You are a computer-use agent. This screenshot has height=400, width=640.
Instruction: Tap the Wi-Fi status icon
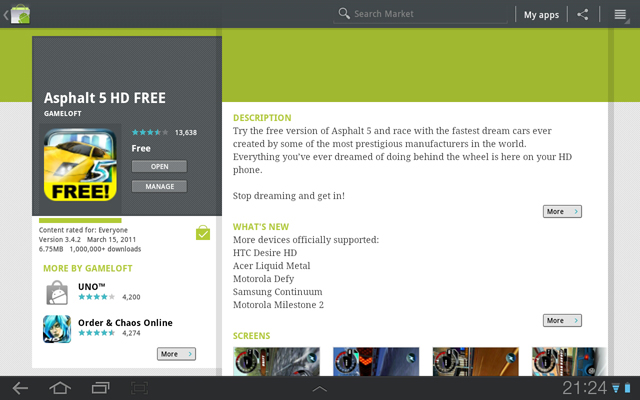point(616,388)
